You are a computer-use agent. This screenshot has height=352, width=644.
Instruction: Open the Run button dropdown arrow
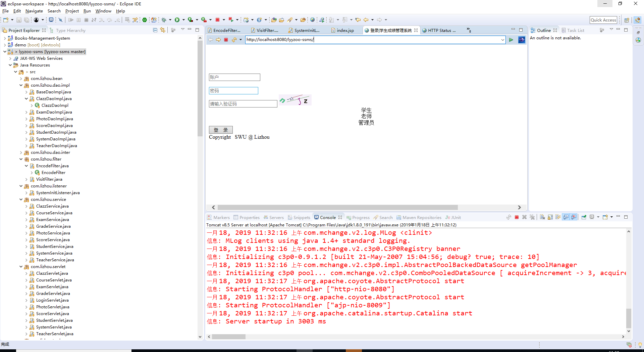(183, 20)
